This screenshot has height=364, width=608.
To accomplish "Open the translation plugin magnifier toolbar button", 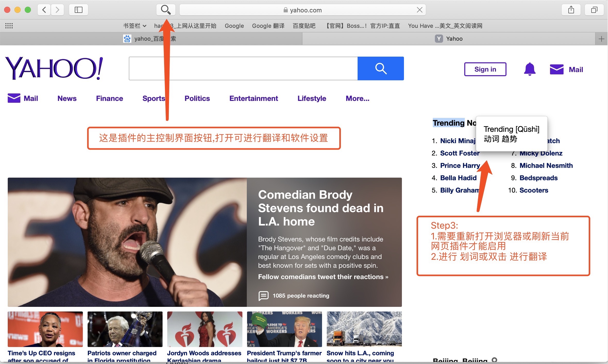I will click(x=166, y=10).
